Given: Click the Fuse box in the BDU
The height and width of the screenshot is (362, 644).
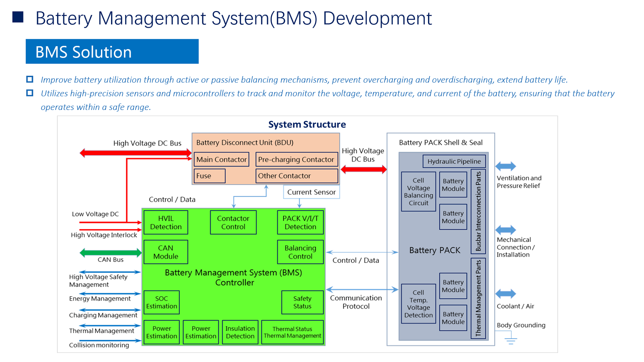Looking at the screenshot, I should (209, 176).
